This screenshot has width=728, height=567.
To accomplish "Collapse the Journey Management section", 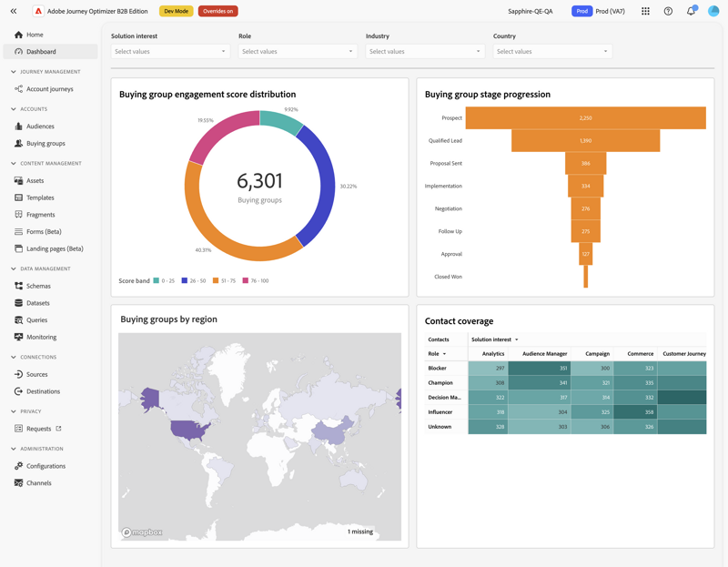I will coord(14,72).
